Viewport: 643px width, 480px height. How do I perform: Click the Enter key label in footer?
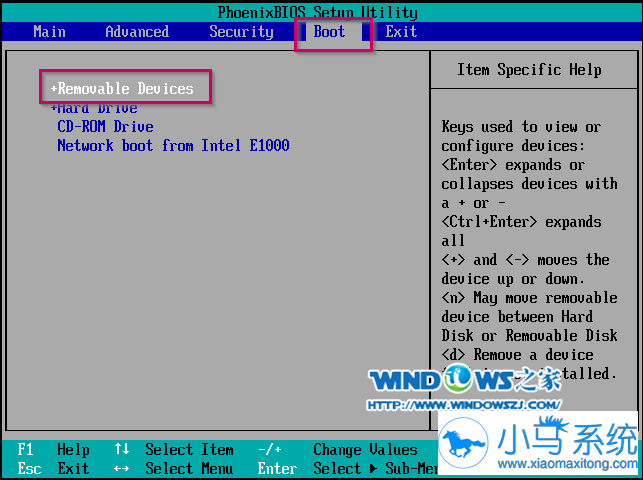277,468
